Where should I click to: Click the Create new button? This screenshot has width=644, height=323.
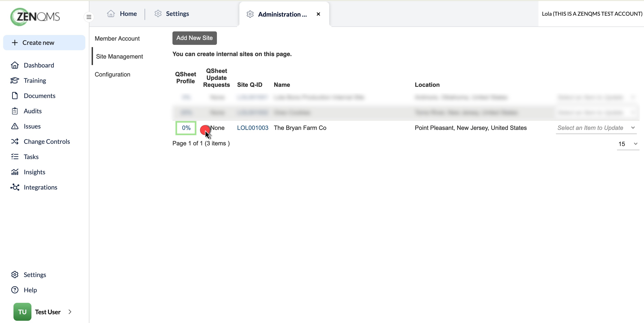44,43
